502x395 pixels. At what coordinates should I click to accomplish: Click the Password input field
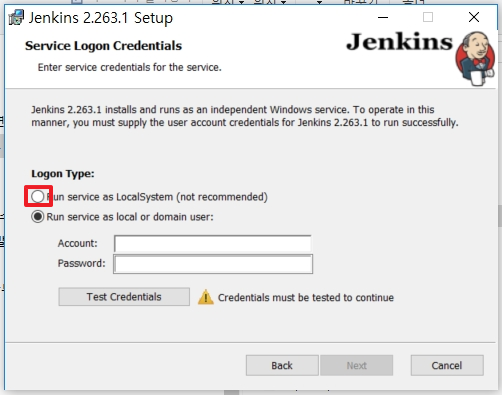(x=213, y=264)
